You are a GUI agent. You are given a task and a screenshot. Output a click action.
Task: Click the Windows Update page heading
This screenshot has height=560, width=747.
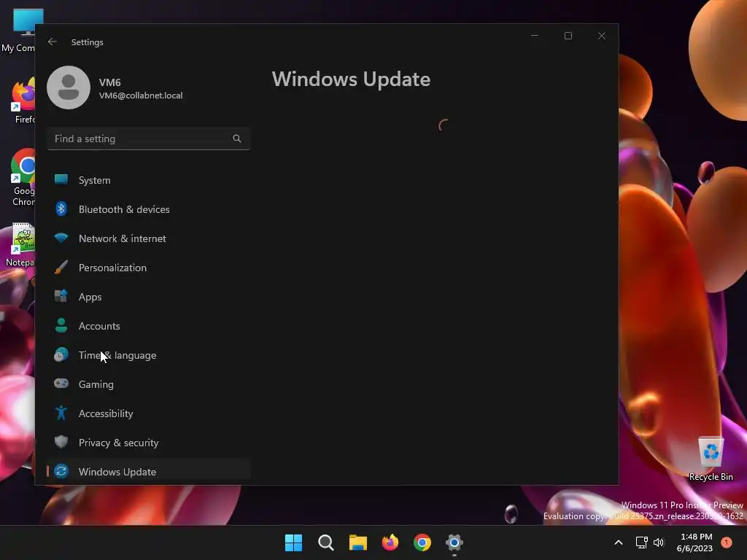coord(351,79)
